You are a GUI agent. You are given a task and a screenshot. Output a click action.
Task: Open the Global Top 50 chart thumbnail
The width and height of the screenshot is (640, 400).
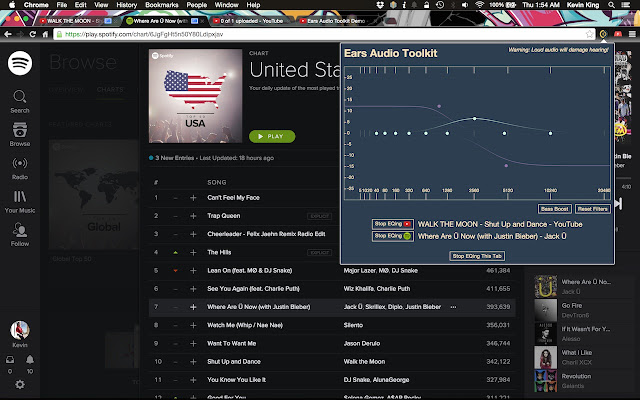point(94,195)
